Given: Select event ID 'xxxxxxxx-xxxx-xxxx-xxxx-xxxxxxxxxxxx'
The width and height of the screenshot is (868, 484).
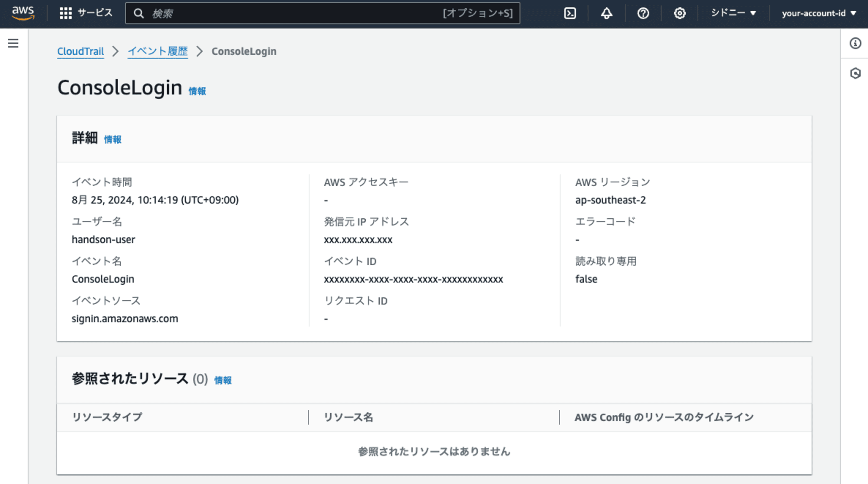Looking at the screenshot, I should (414, 279).
